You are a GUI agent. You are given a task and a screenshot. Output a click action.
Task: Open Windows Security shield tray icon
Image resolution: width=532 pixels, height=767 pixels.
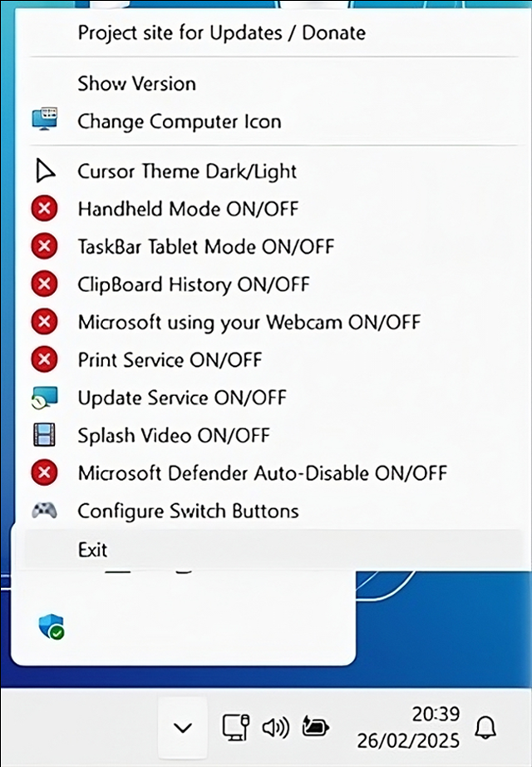coord(52,626)
